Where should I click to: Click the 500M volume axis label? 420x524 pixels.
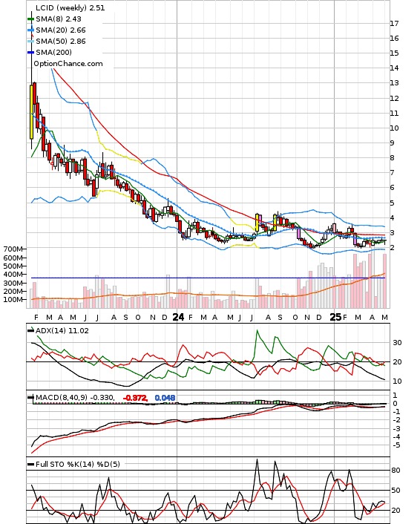[13, 266]
